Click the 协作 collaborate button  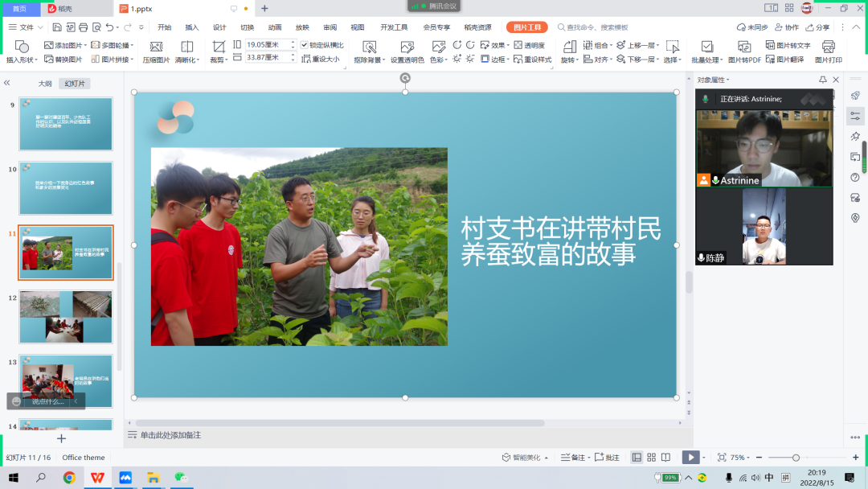tap(786, 27)
